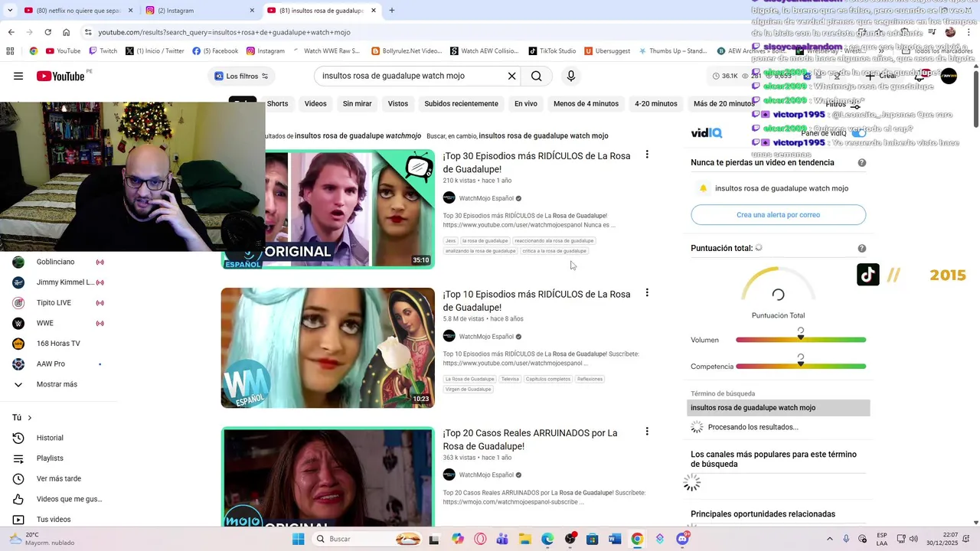Click the magnifier search button
The height and width of the screenshot is (551, 980).
coord(537,76)
